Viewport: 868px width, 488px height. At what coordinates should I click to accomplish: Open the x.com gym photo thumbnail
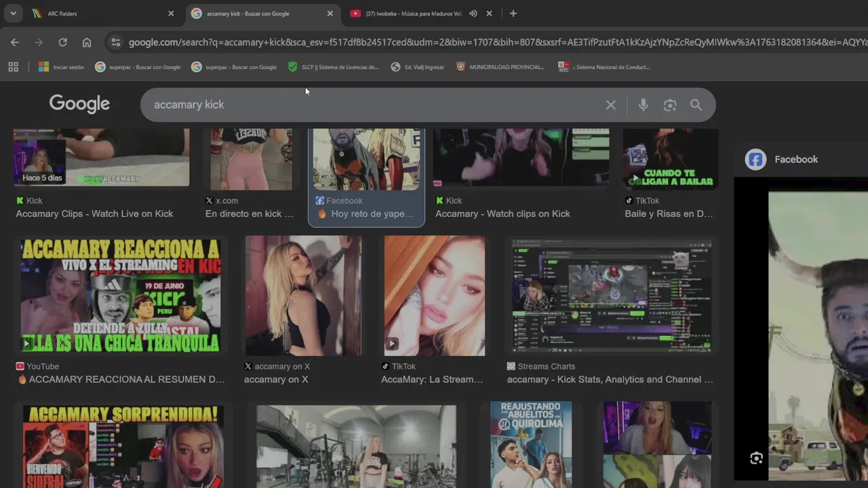251,159
